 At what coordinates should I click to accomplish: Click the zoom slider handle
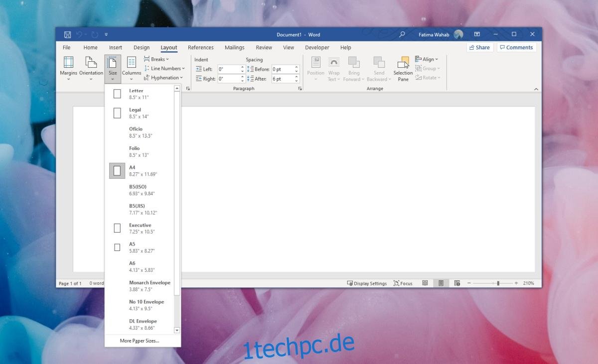(x=498, y=283)
